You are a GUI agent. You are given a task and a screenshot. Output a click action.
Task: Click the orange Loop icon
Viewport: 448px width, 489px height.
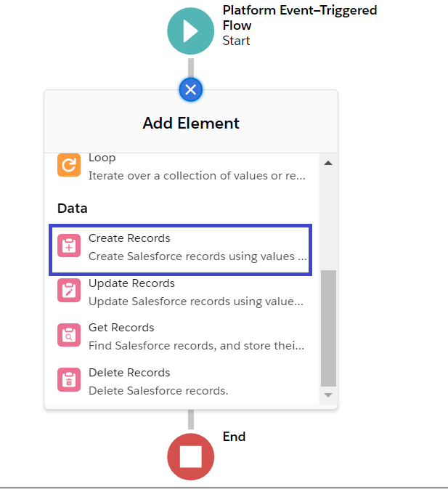click(69, 166)
